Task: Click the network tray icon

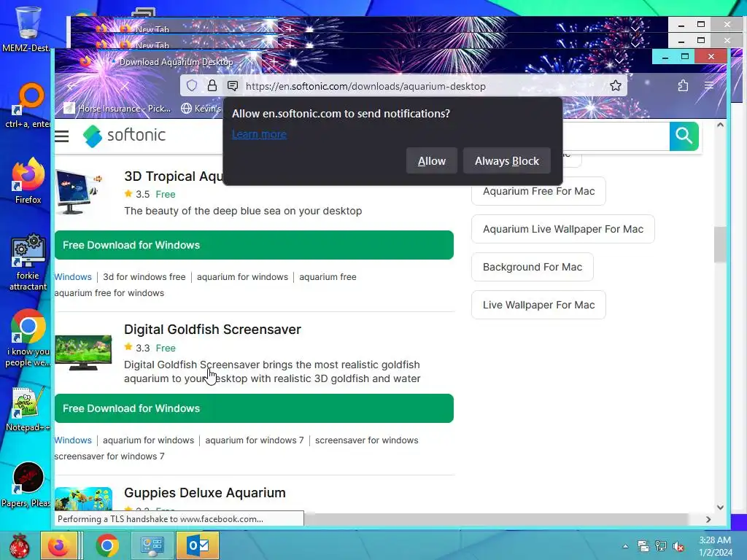Action: click(661, 546)
